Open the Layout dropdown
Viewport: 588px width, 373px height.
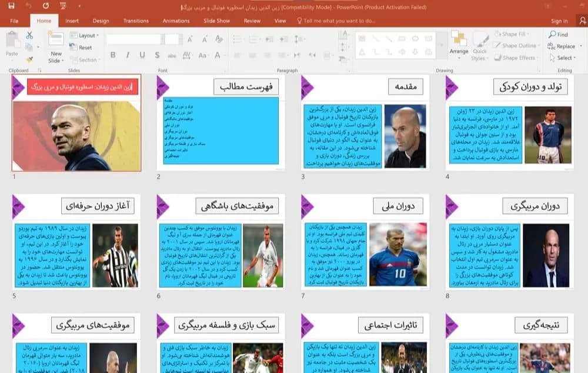85,35
